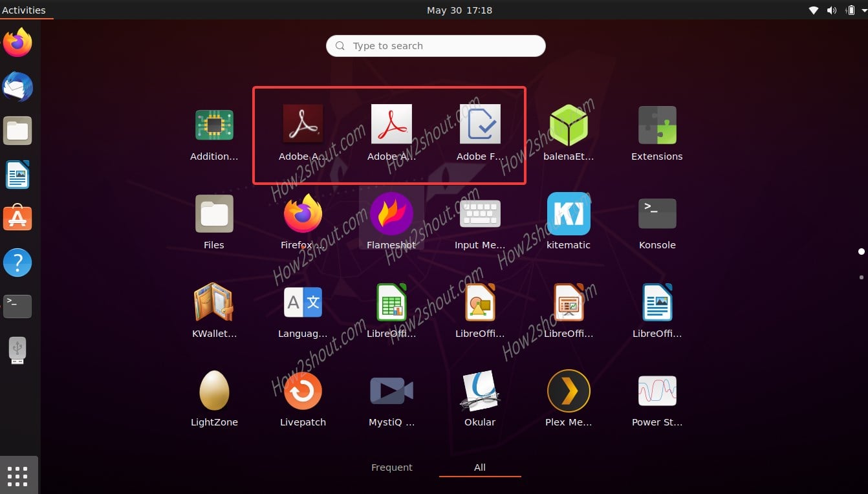
Task: Open the MystiQ converter
Action: pyautogui.click(x=391, y=391)
